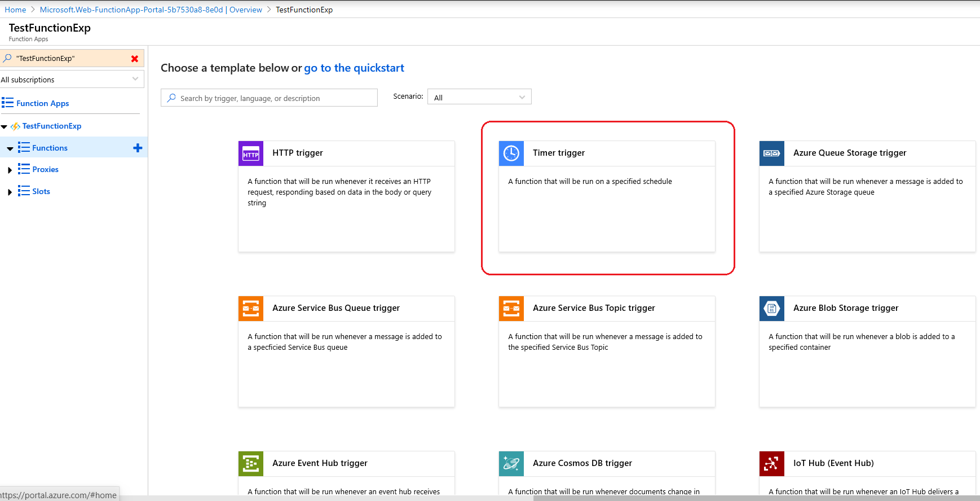This screenshot has height=501, width=980.
Task: Choose the Azure Cosmos DB trigger title
Action: 582,463
